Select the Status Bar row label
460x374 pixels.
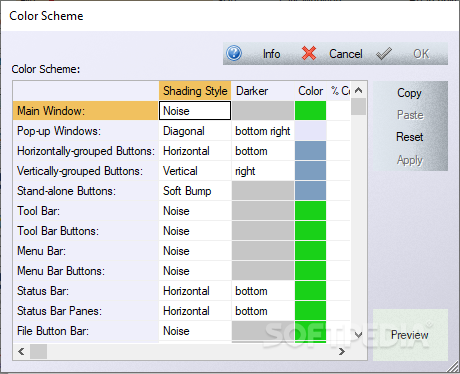(85, 291)
